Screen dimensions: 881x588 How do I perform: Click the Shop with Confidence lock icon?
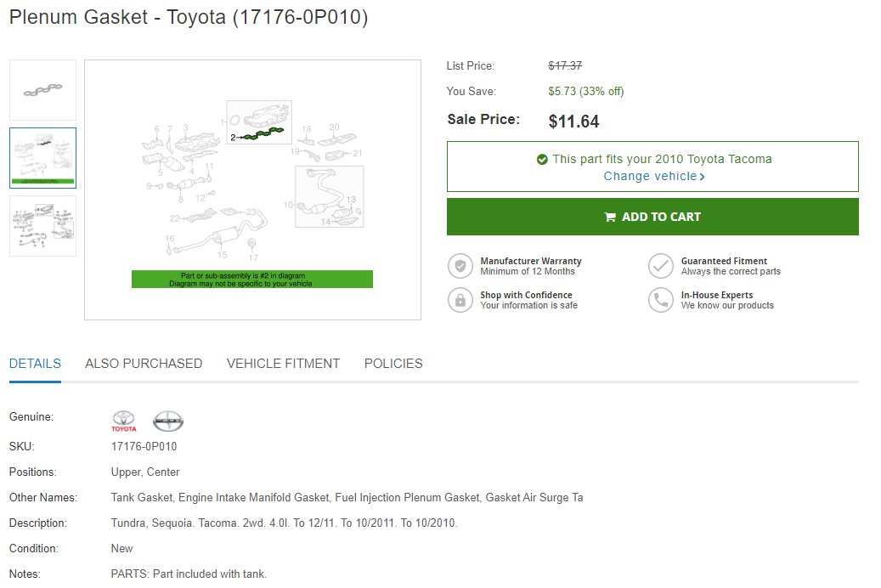460,300
